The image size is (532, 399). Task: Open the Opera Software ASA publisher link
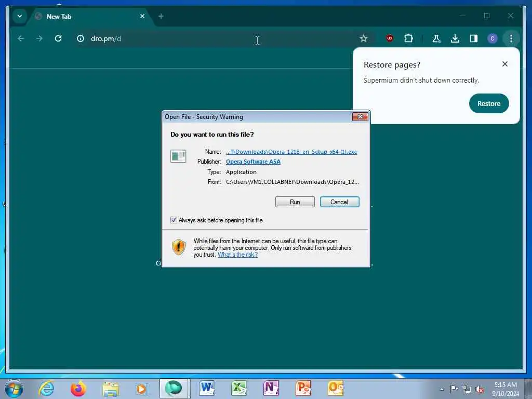point(253,162)
